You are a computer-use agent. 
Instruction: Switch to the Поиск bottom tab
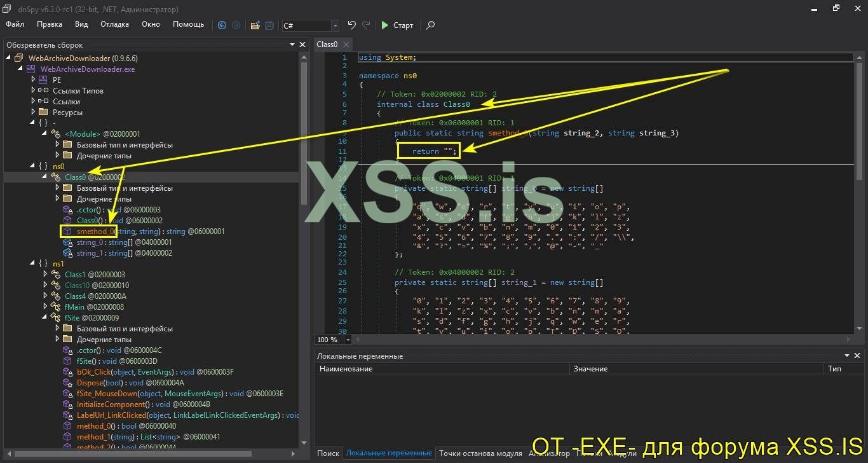[x=328, y=453]
